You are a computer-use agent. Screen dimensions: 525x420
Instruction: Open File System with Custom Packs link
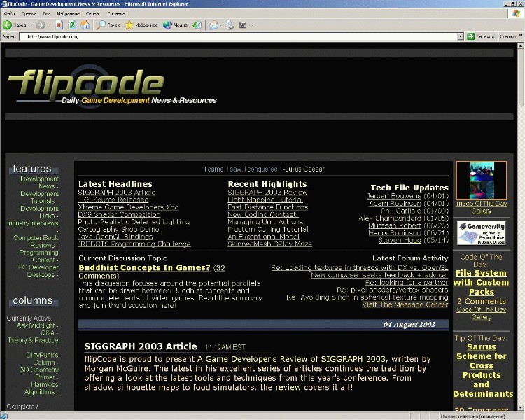pyautogui.click(x=481, y=282)
